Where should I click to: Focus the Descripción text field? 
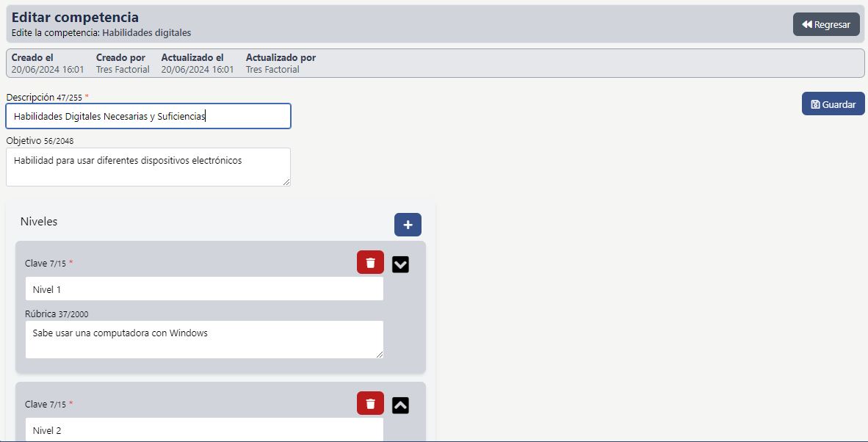148,116
